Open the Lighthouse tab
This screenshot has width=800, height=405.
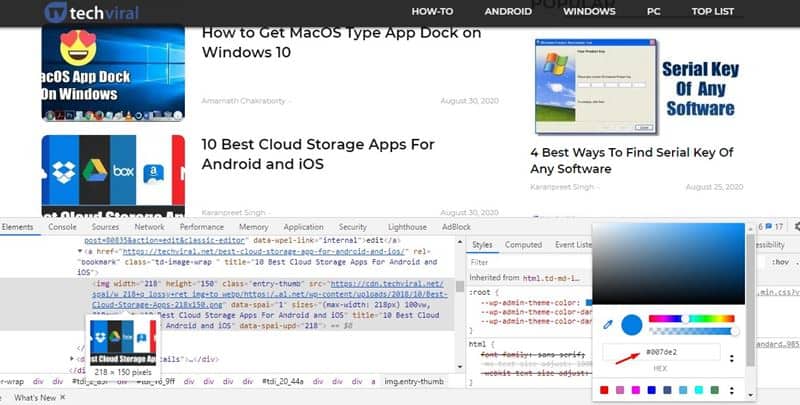(x=407, y=227)
